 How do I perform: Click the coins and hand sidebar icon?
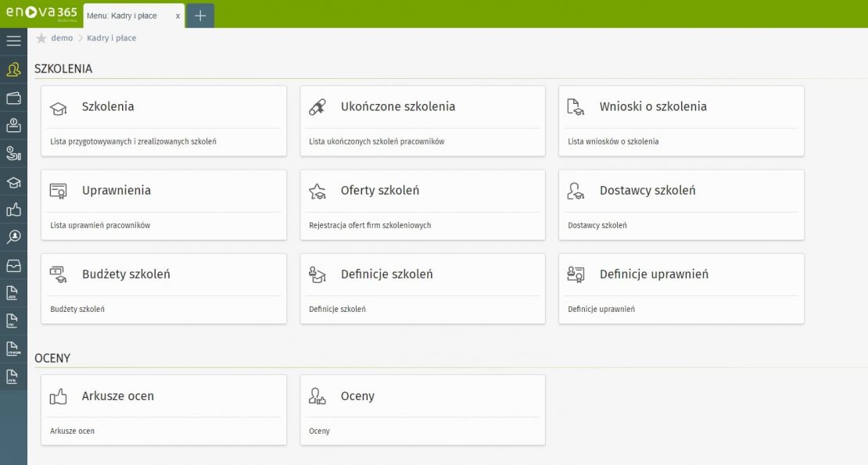[13, 153]
